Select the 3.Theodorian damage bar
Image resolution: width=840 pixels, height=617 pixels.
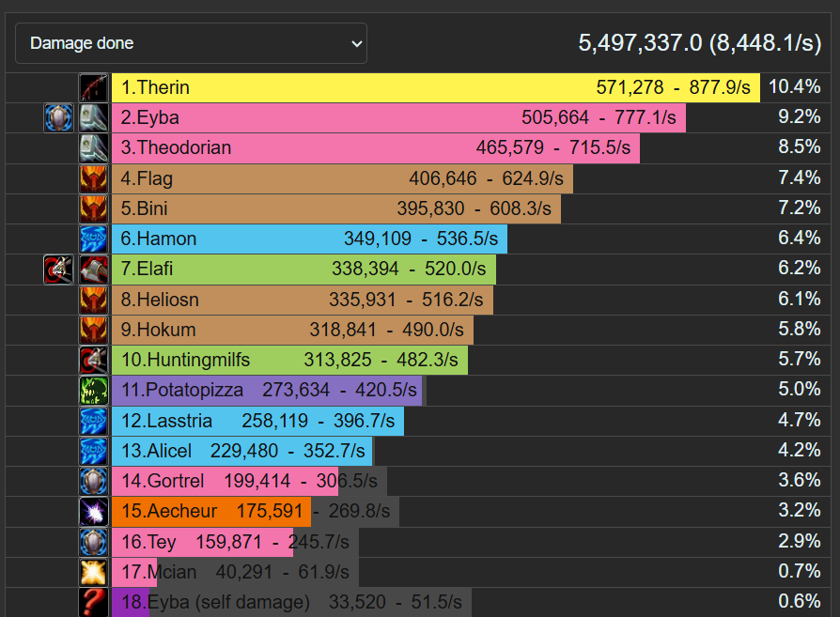[x=376, y=148]
